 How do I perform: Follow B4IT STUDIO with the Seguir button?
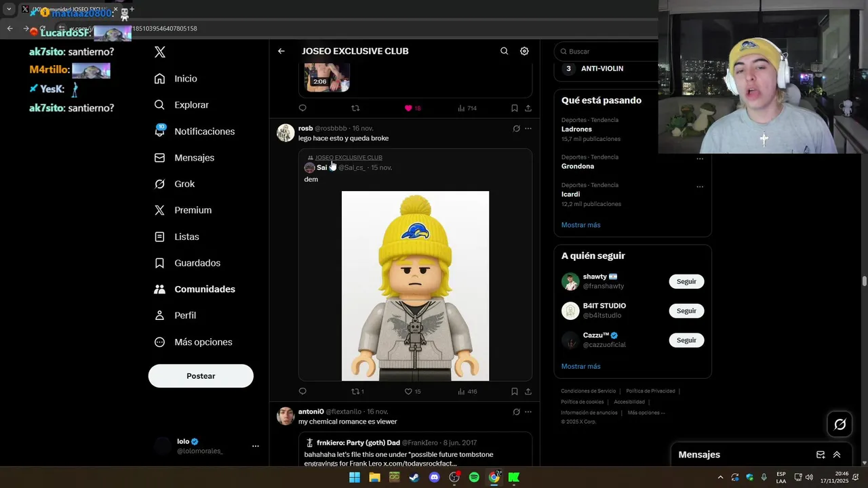click(x=686, y=310)
